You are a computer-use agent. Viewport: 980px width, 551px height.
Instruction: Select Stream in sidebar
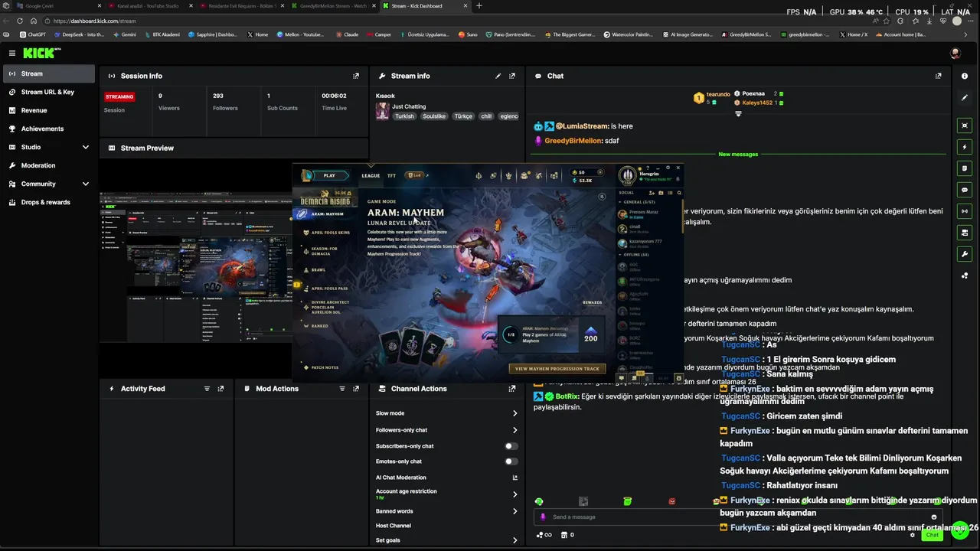tap(49, 73)
